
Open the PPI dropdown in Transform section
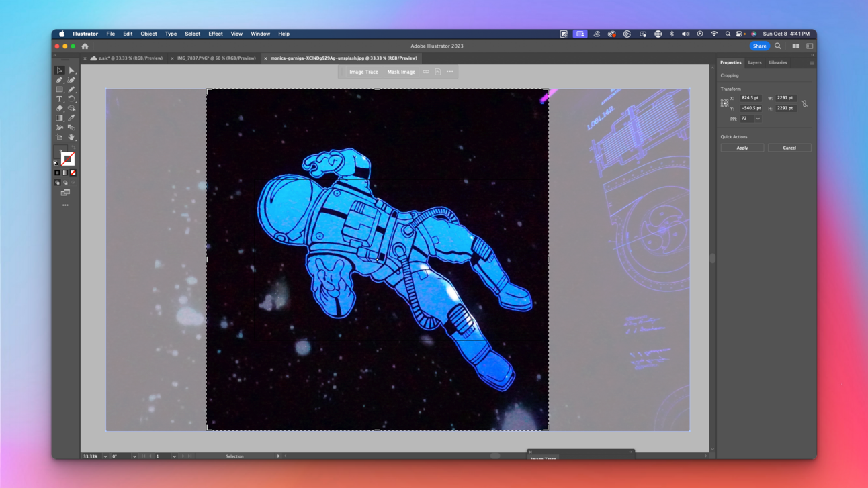[758, 119]
